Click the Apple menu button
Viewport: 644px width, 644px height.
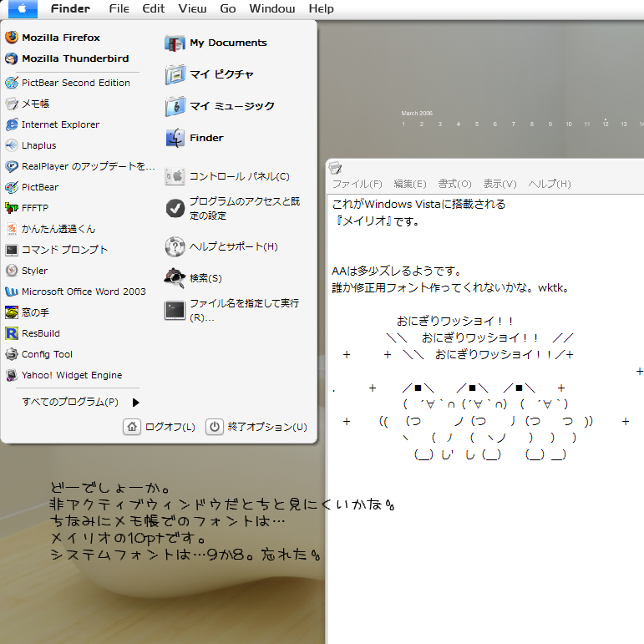pyautogui.click(x=23, y=8)
